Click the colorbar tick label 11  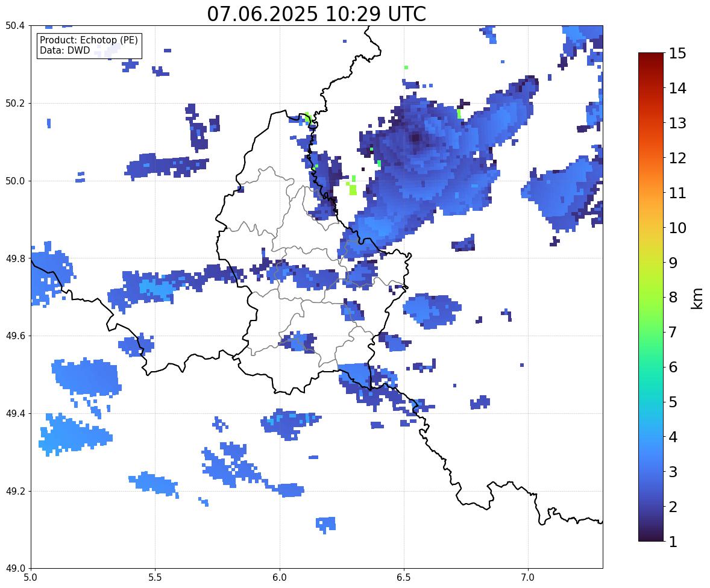tap(677, 193)
